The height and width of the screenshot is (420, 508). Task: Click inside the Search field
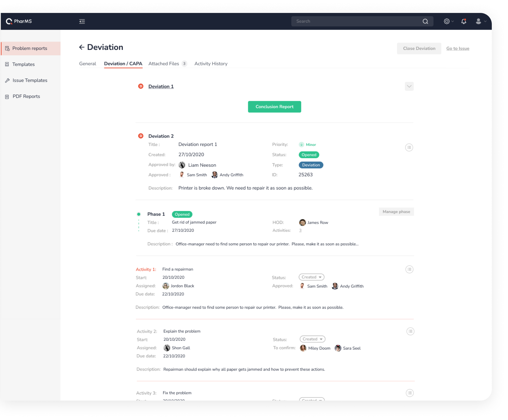click(356, 21)
